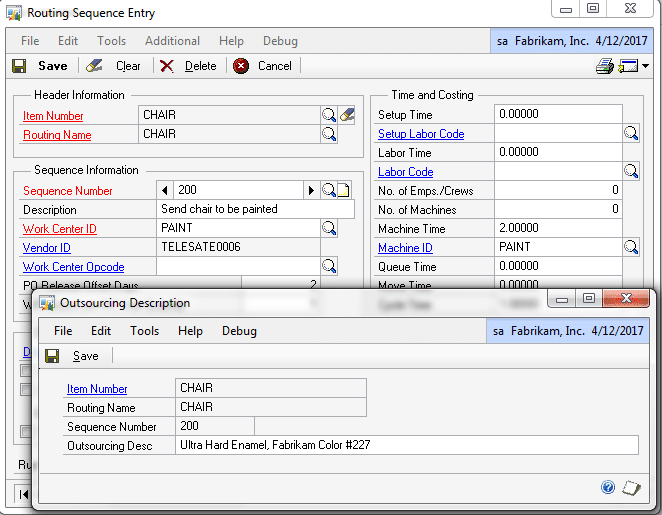Click the Vendor ID link
This screenshot has height=515, width=662.
46,248
